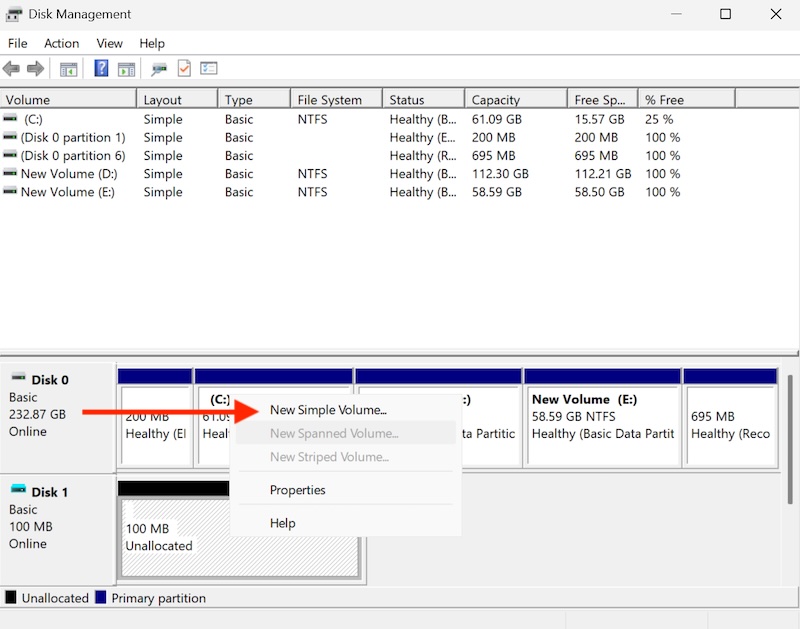Click Show/Hide Console Tree toolbar icon
The image size is (800, 629).
tap(68, 69)
